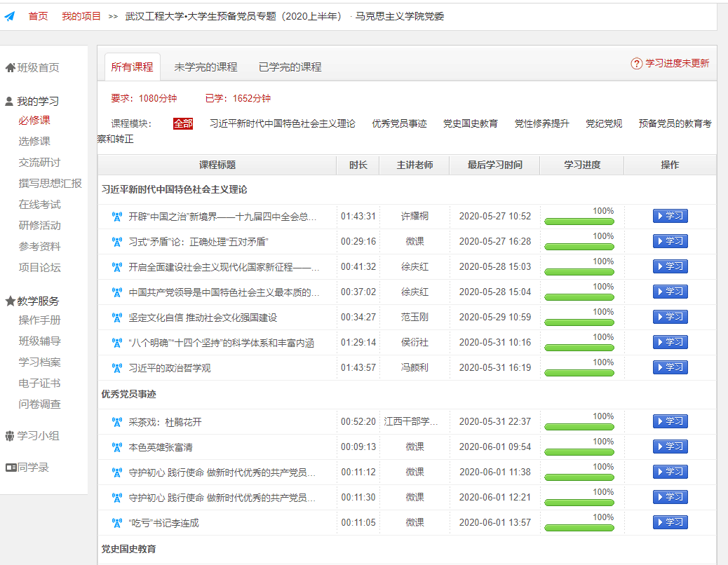Click the course icon for 本色英雄张富清
The image size is (728, 565).
[x=117, y=447]
